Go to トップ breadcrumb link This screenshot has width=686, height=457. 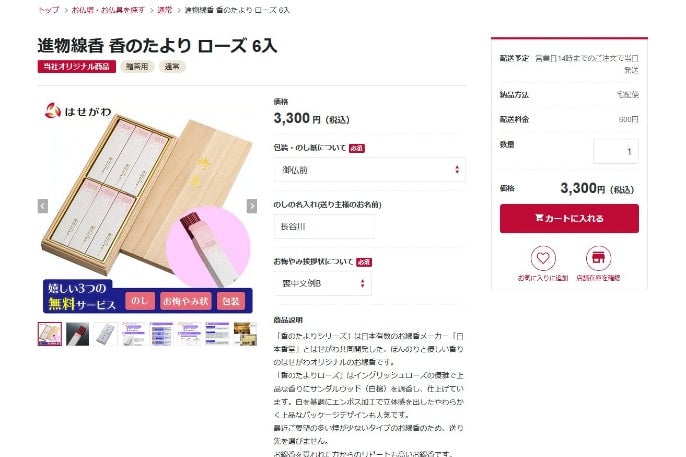tap(48, 10)
